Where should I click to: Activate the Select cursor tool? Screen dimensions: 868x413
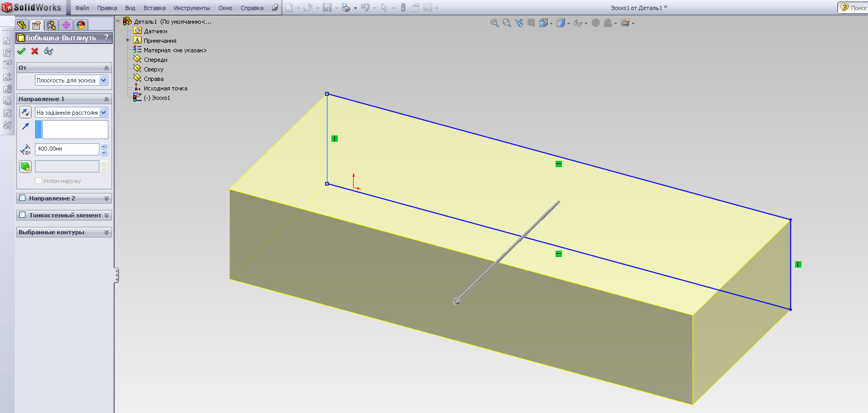(x=384, y=7)
